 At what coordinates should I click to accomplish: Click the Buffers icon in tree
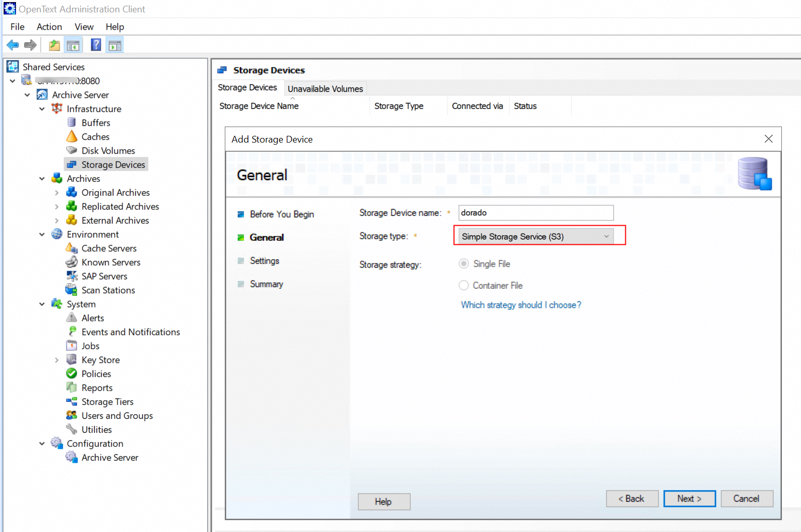point(72,122)
